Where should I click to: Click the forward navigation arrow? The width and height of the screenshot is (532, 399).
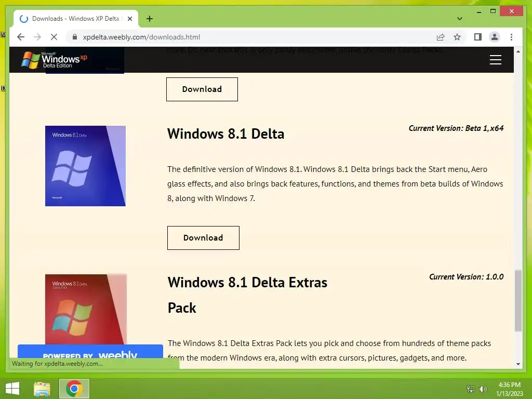click(x=37, y=37)
